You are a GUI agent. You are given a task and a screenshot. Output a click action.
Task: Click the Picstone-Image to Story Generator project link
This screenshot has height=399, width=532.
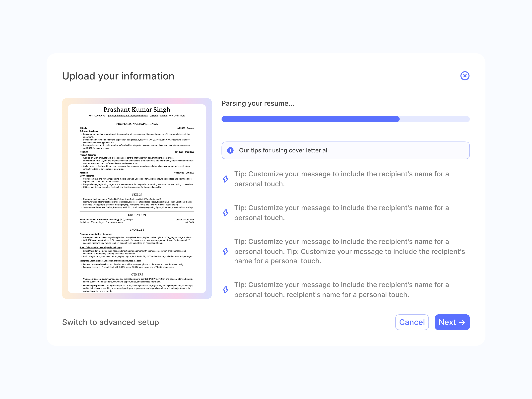96,234
